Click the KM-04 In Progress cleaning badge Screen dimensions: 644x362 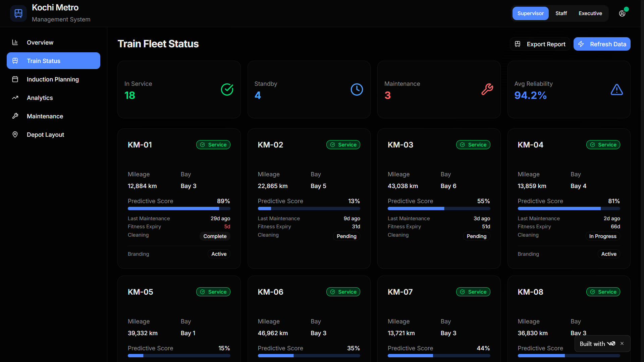click(x=602, y=236)
